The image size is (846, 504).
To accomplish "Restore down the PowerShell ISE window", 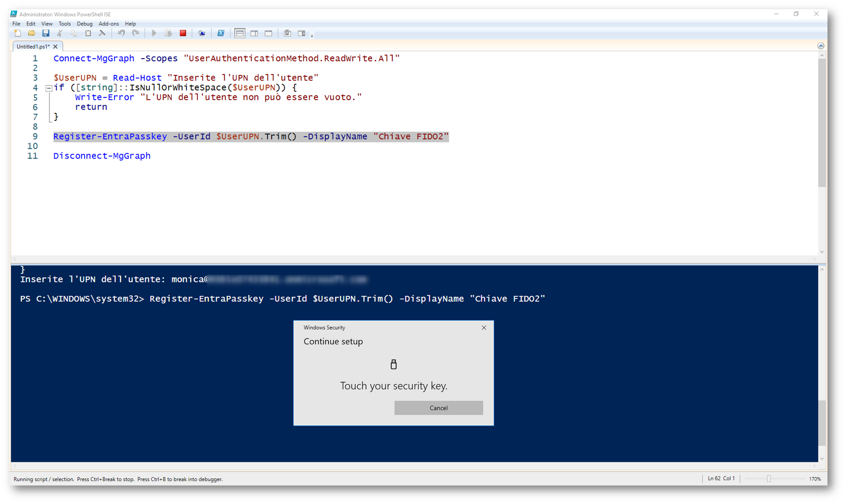I will point(796,14).
